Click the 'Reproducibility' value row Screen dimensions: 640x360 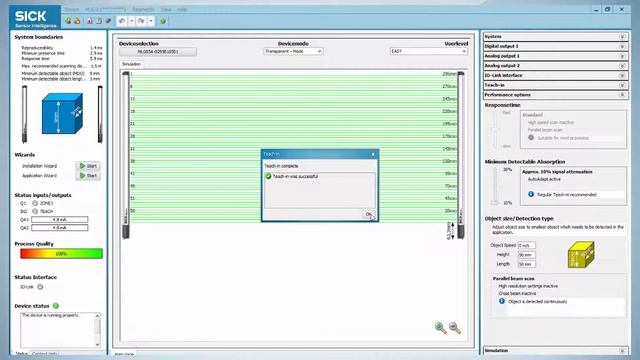62,48
